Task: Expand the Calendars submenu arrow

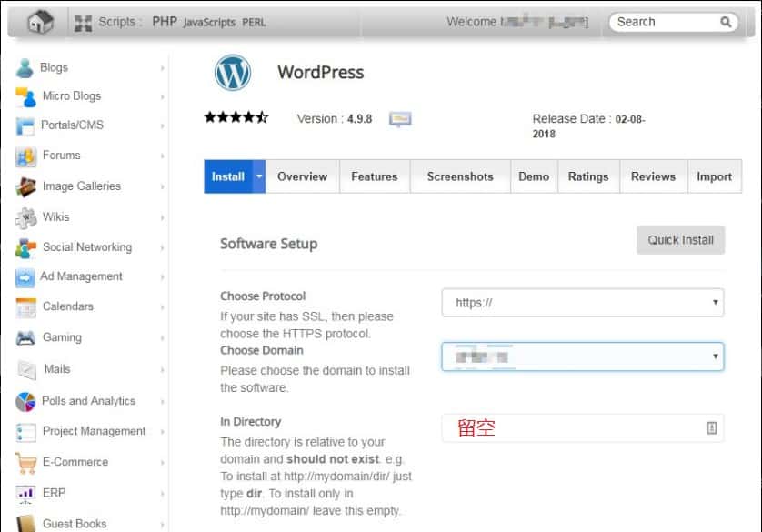Action: 163,307
